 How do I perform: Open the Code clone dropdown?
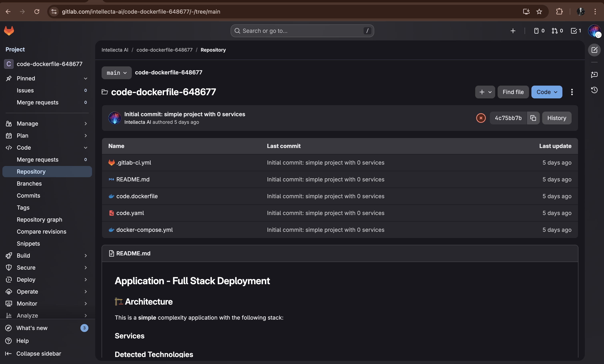click(x=547, y=92)
